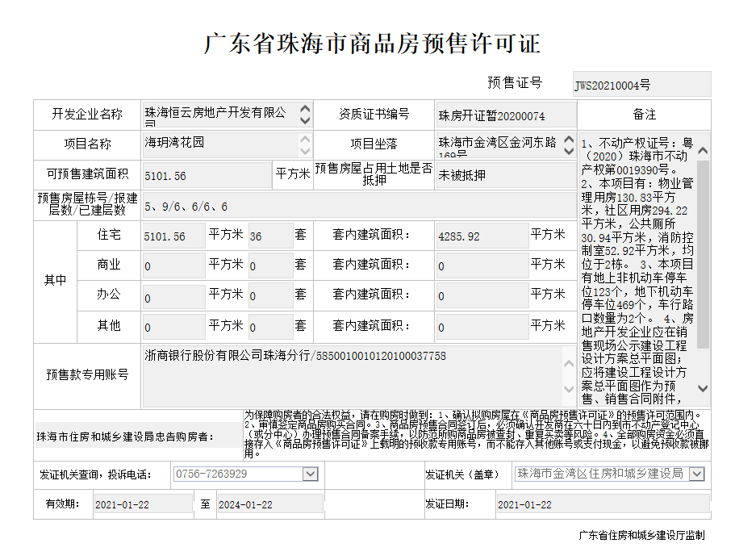The height and width of the screenshot is (560, 735).
Task: Click the 可预售建筑面积 value 5101.56
Action: click(x=207, y=175)
